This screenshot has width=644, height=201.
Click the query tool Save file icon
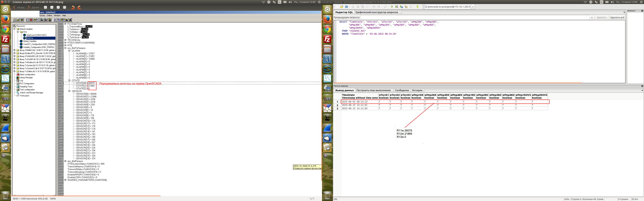346,7
